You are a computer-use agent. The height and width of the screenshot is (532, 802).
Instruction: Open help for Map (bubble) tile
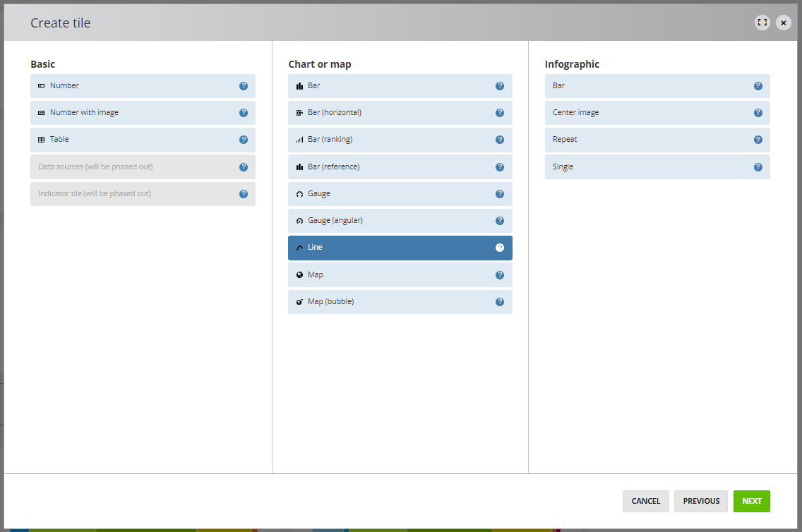tap(500, 302)
